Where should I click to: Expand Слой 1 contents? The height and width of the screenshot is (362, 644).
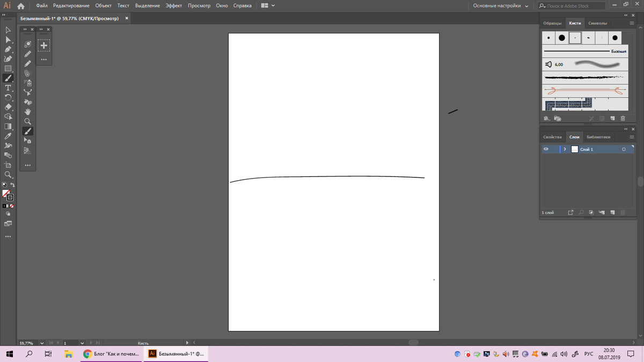click(x=565, y=149)
